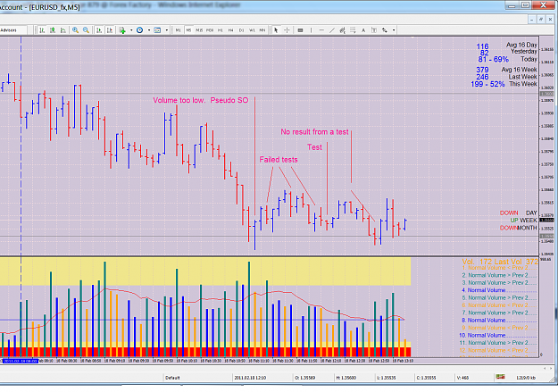
Task: Select the arrows drawing tool
Action: pyautogui.click(x=385, y=30)
